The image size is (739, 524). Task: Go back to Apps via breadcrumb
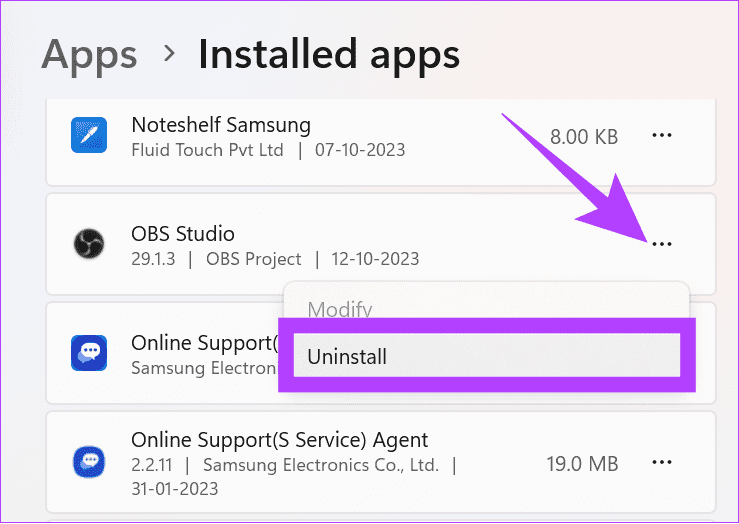[x=89, y=56]
